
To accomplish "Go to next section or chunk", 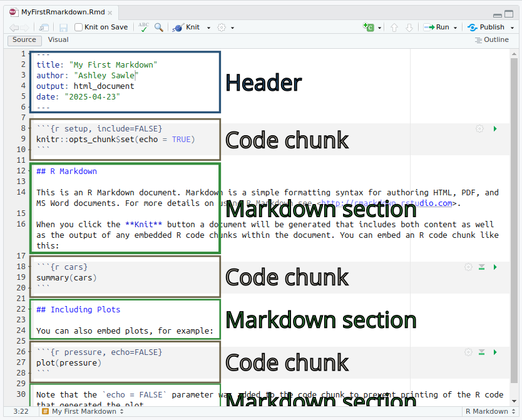I will [409, 28].
